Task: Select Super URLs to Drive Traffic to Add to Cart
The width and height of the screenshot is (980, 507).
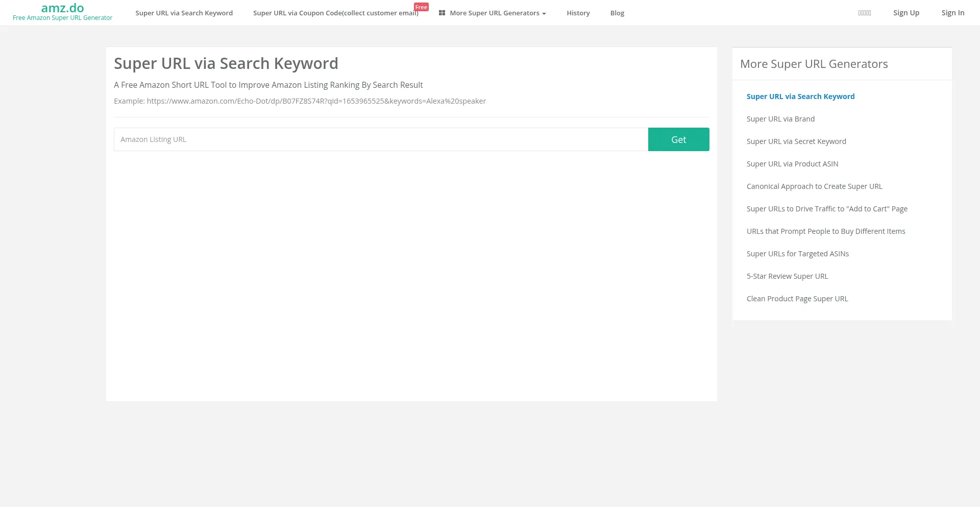Action: 826,209
